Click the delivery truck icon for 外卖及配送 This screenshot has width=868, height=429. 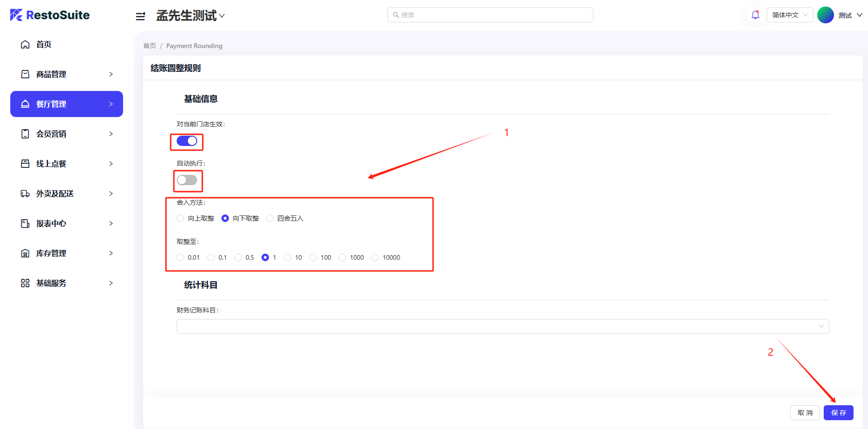[25, 194]
